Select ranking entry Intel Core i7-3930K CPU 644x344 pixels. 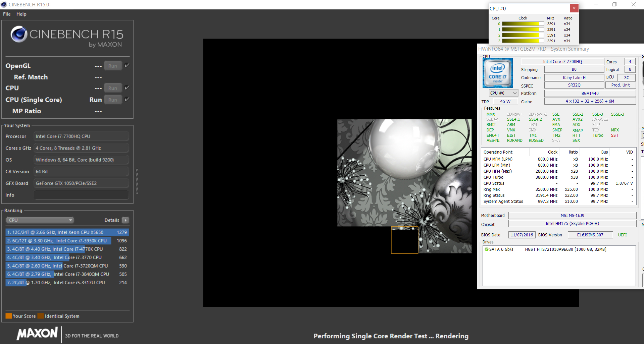(67, 240)
